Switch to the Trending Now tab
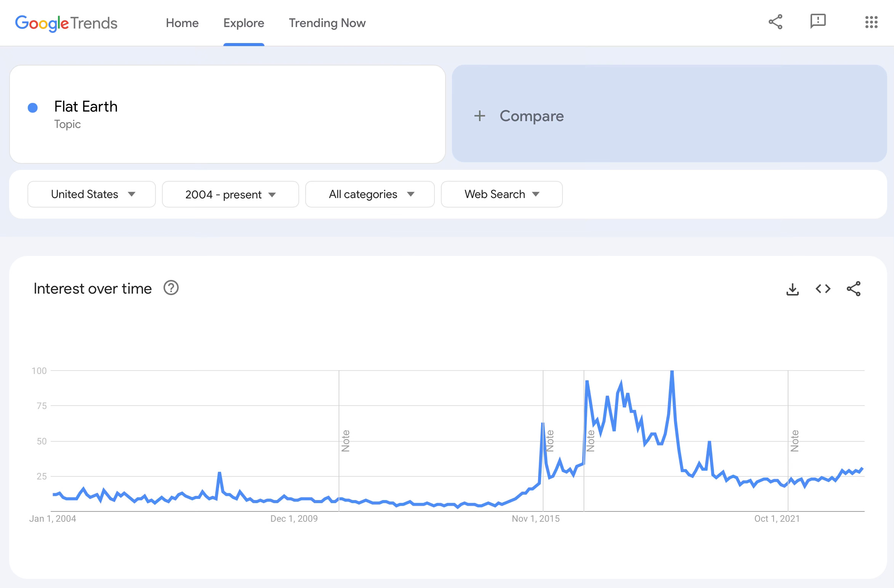Screen dimensions: 894x588 [x=327, y=23]
